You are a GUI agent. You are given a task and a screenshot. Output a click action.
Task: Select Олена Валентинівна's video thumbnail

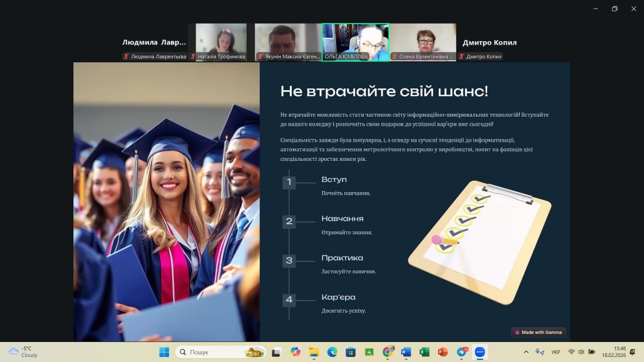pyautogui.click(x=423, y=43)
